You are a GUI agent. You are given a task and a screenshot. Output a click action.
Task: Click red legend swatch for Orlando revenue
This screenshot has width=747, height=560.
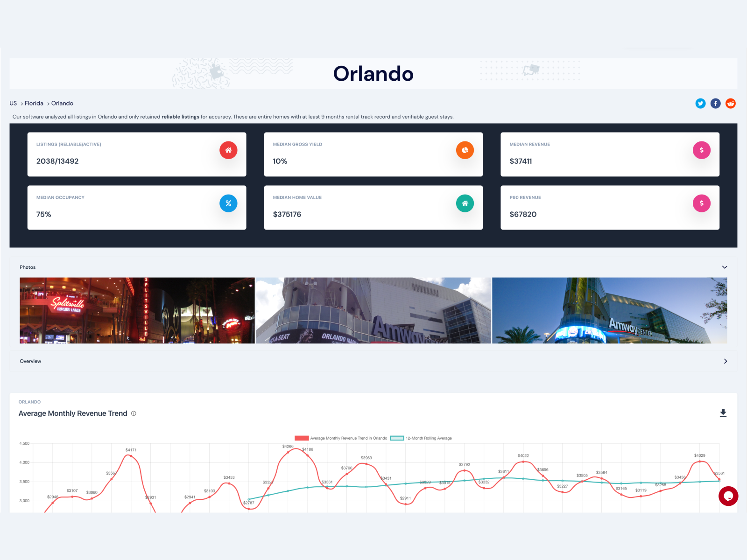tap(302, 438)
